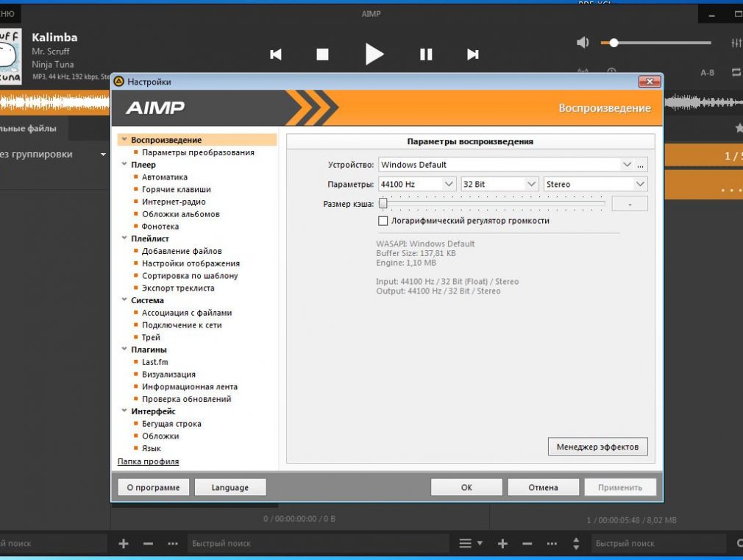Click the О программе button
The height and width of the screenshot is (560, 743).
point(153,487)
